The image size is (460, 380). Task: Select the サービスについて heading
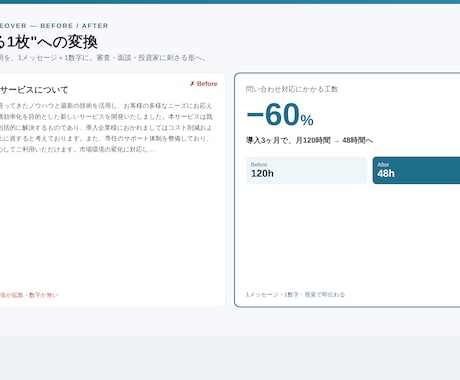point(34,90)
